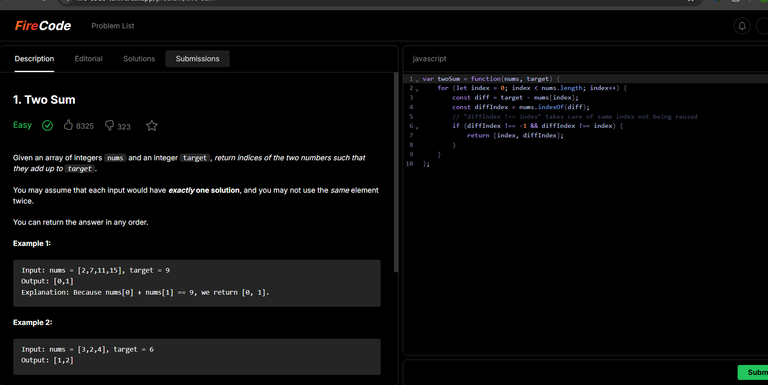Click the thumbs-up like icon
This screenshot has height=385, width=768.
pyautogui.click(x=68, y=125)
